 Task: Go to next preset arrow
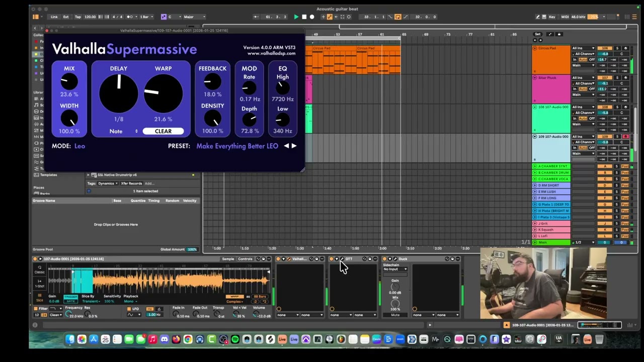click(294, 146)
